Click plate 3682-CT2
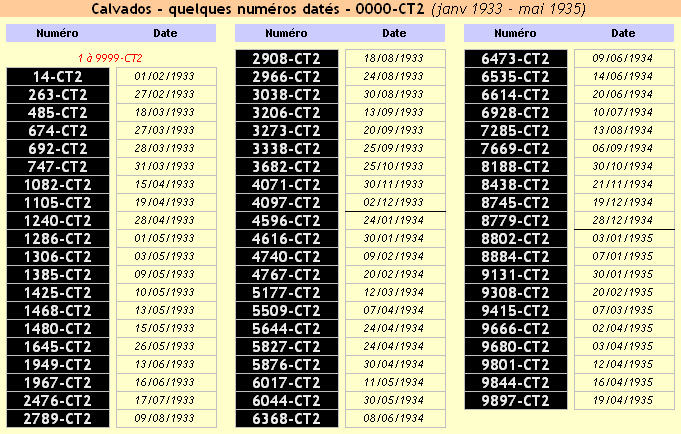The height and width of the screenshot is (434, 681). (x=287, y=167)
